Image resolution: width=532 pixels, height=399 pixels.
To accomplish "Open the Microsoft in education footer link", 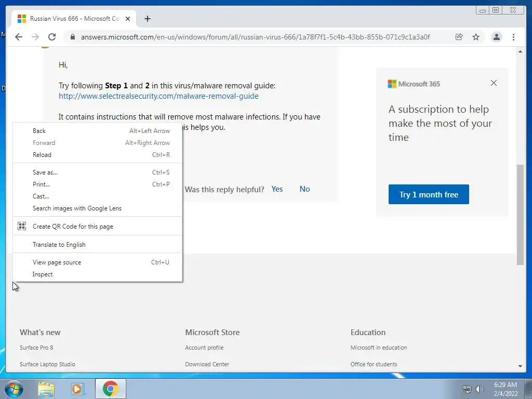I will click(379, 348).
